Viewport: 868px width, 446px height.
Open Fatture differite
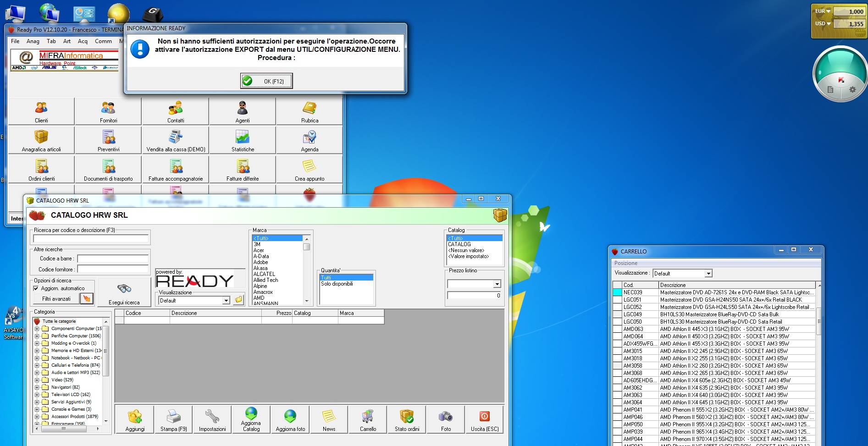tap(243, 170)
